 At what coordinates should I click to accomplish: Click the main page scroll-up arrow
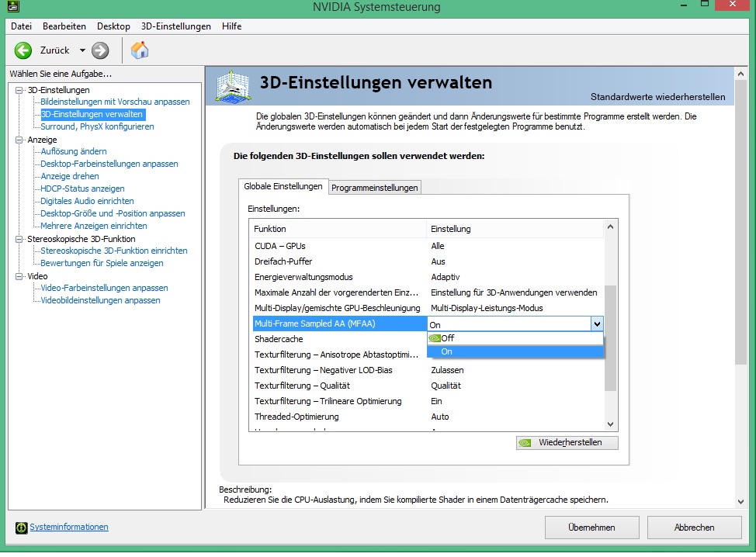(x=741, y=74)
